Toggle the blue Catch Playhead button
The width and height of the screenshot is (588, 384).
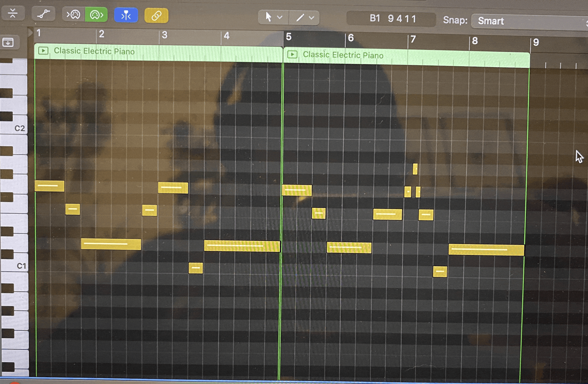126,15
